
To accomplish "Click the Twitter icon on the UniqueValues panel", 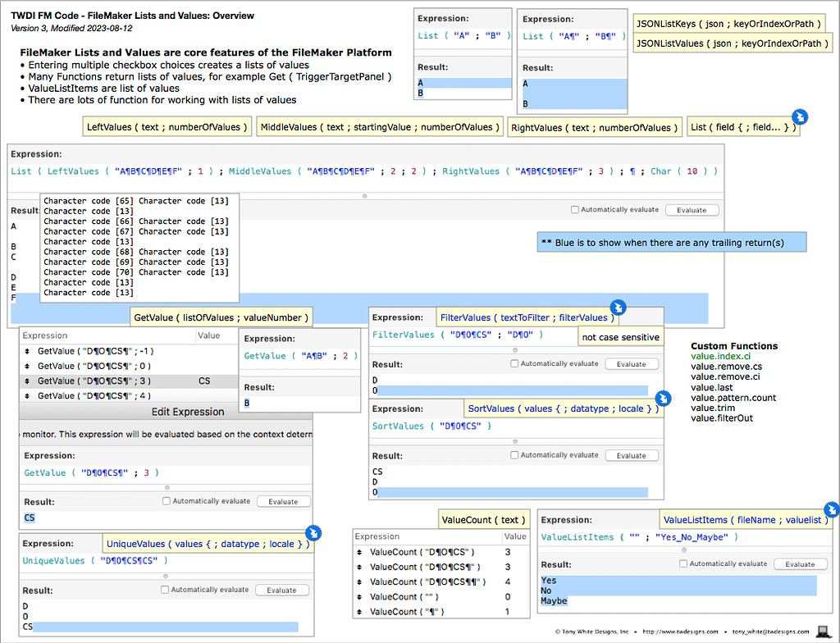I will 313,533.
